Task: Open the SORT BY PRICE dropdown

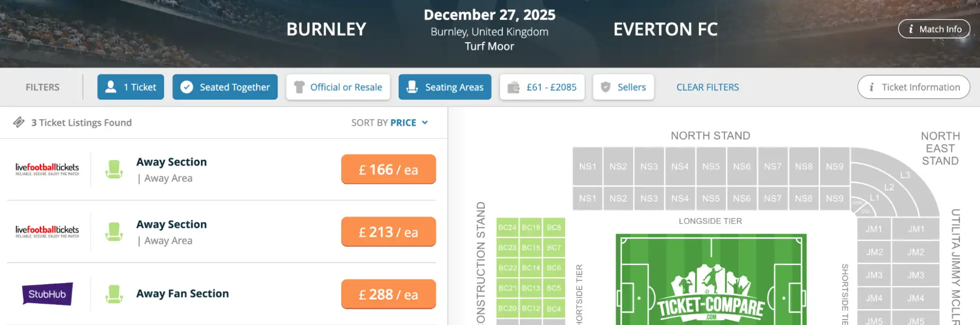Action: click(402, 122)
